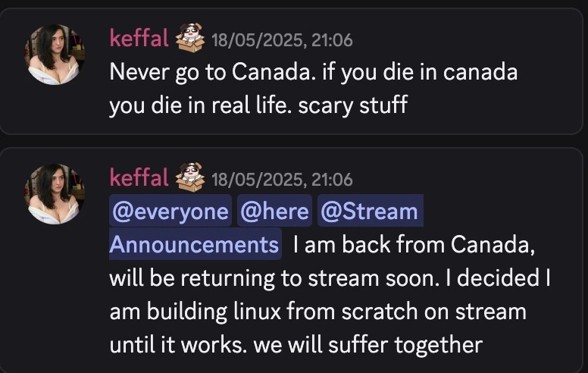Open keffal's profile from first message username
Viewport: 588px width, 373px height.
[x=139, y=38]
